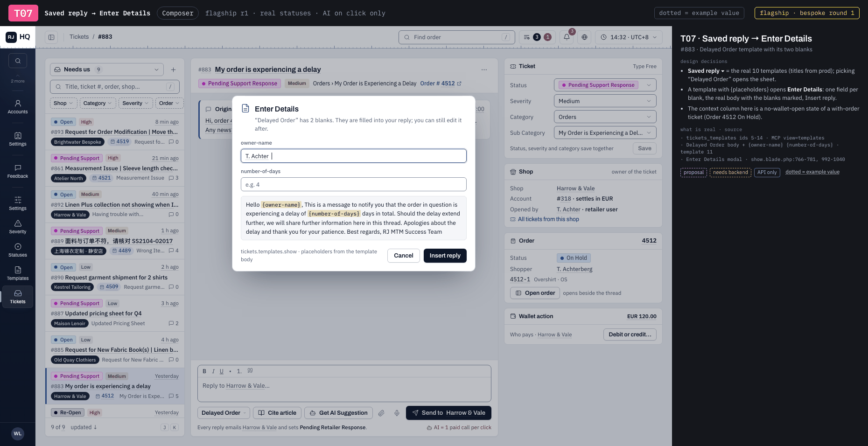Toggle the sidebar panel icon
Viewport: 868px width, 446px height.
pos(51,37)
